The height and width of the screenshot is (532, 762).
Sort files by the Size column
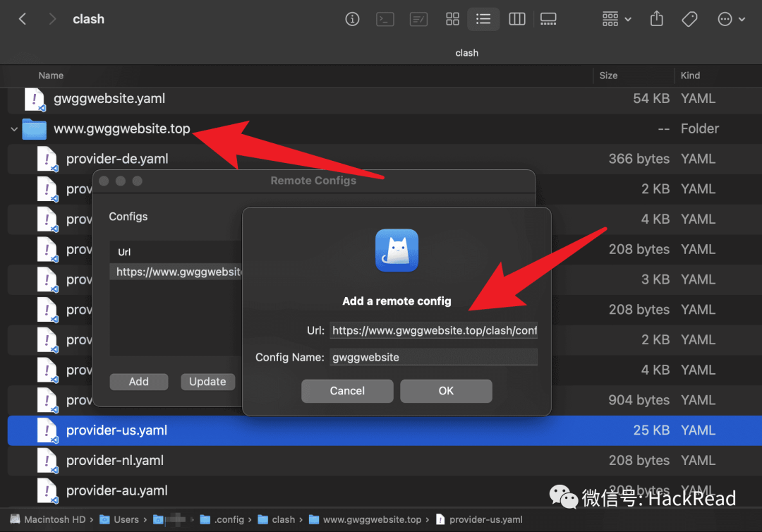tap(608, 75)
